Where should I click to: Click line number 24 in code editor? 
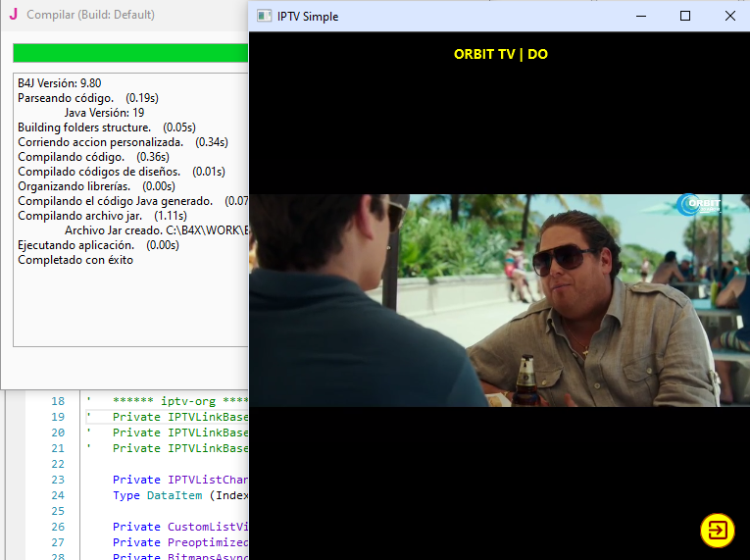[x=58, y=495]
